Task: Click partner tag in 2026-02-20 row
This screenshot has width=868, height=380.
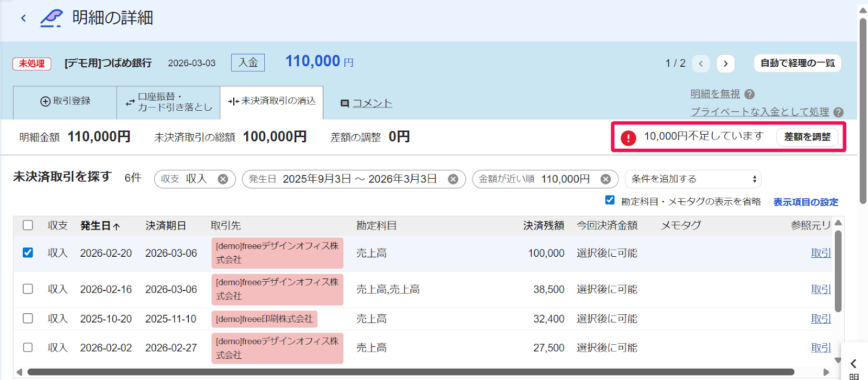Action: pyautogui.click(x=277, y=253)
